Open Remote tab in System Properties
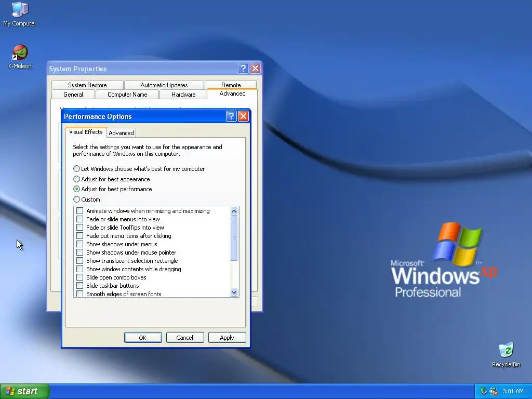 pos(231,85)
